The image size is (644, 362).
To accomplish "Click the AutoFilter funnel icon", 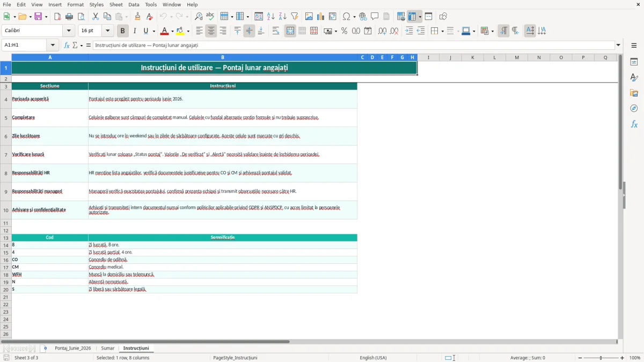I will 295,17.
